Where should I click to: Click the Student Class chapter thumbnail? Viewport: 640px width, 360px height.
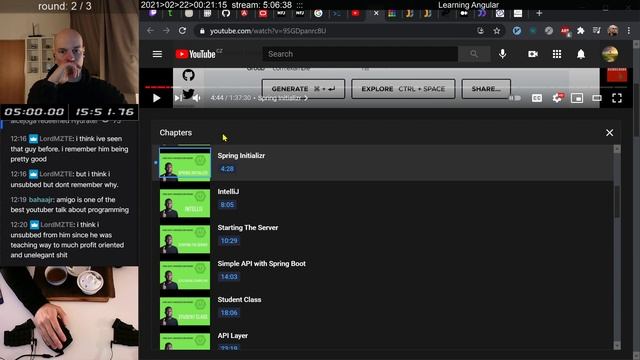(185, 311)
